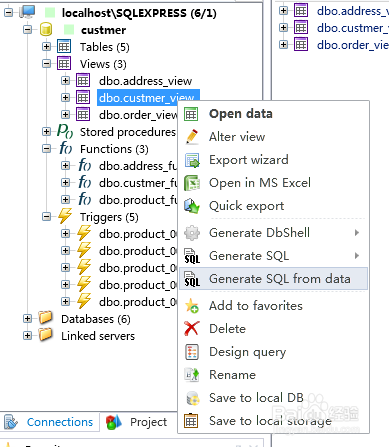Click the Functions f() icon
The image size is (389, 447).
point(65,148)
